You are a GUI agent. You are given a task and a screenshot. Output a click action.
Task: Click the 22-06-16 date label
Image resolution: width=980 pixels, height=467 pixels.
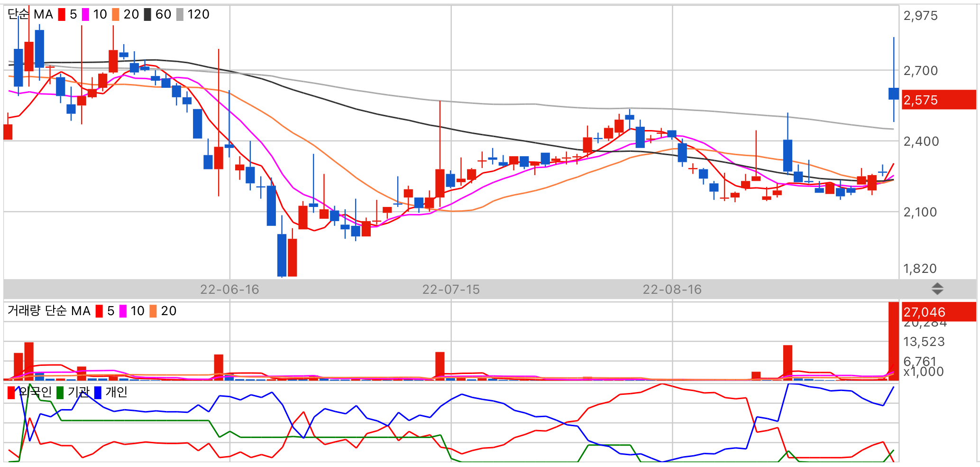229,290
